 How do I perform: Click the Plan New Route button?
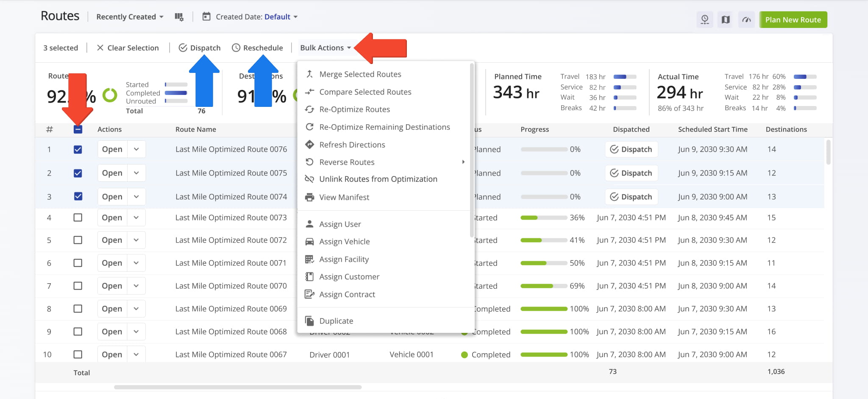(793, 20)
